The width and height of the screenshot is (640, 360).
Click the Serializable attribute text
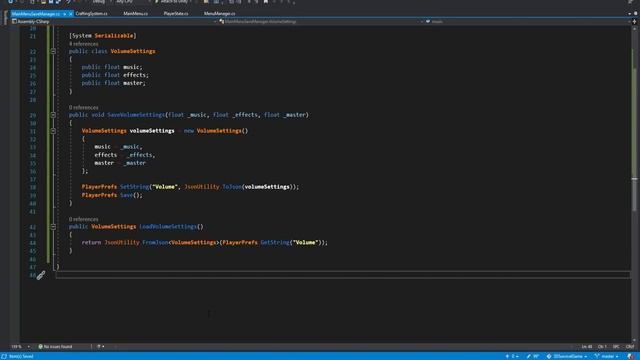tap(114, 36)
